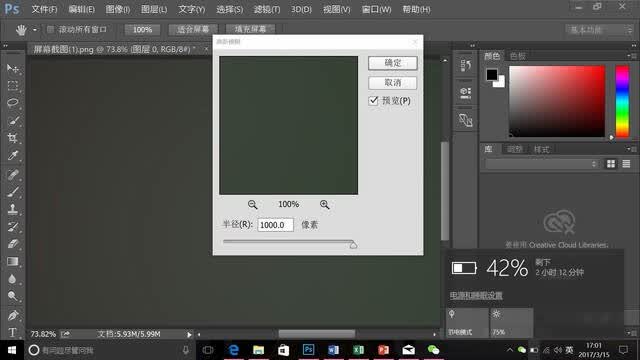This screenshot has width=640, height=360.
Task: Select the Horizontal Type tool
Action: tap(13, 332)
